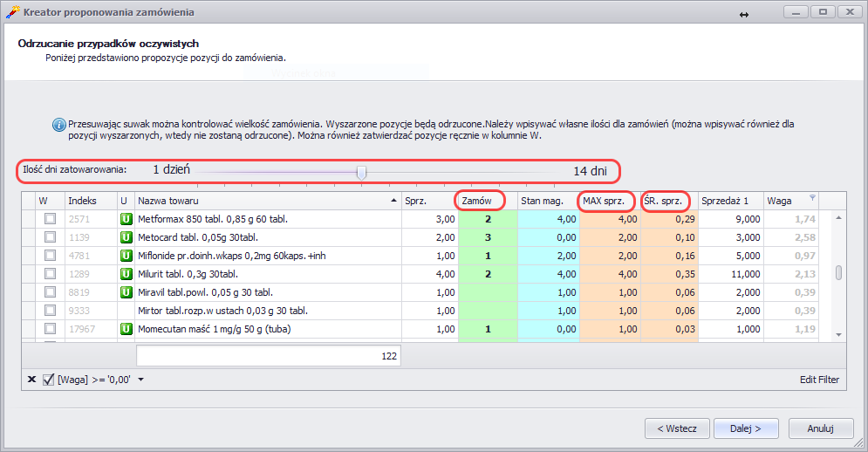
Task: Sort by the Zamów column header
Action: tap(478, 201)
